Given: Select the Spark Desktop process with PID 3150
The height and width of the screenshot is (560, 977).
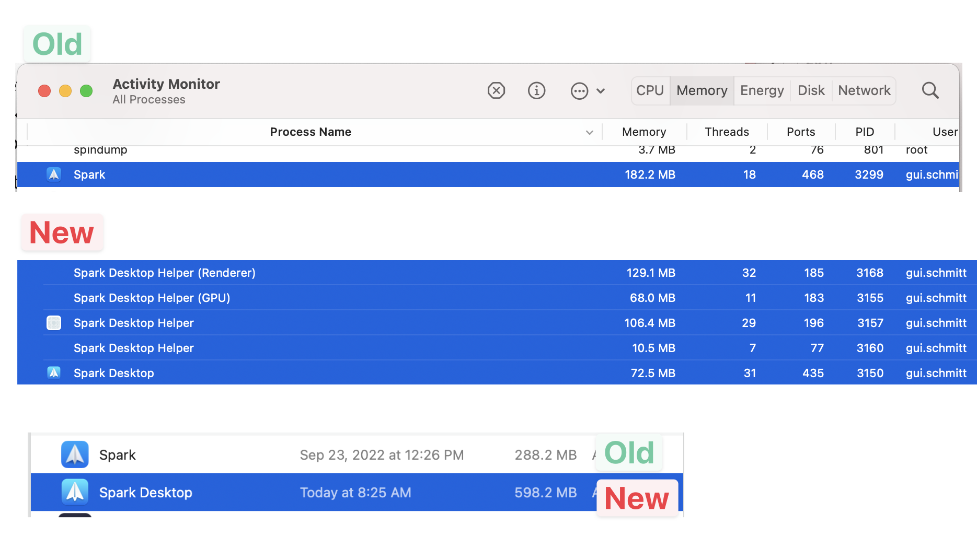Looking at the screenshot, I should [497, 373].
